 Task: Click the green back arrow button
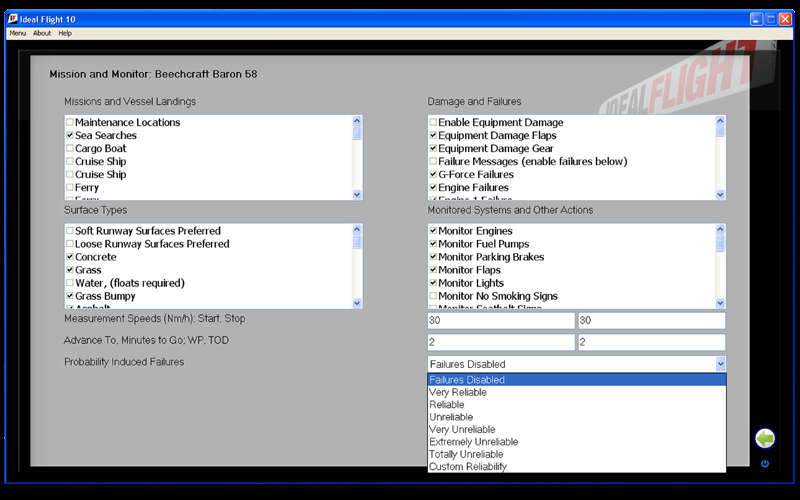pyautogui.click(x=765, y=439)
